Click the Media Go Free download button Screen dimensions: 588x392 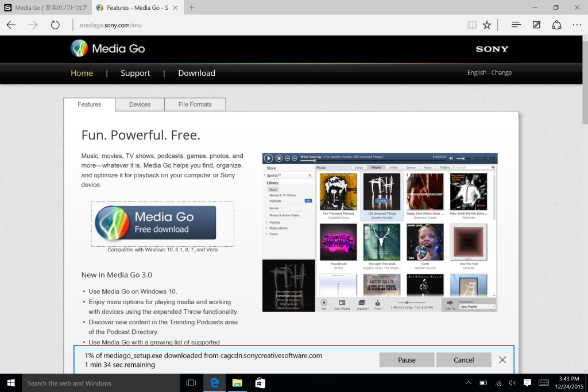point(155,223)
